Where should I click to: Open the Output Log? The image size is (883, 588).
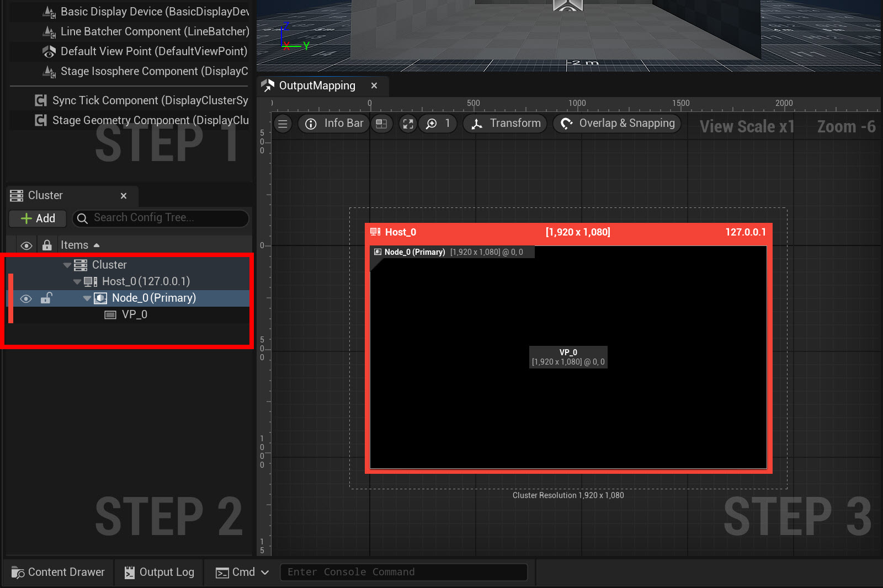pyautogui.click(x=159, y=573)
